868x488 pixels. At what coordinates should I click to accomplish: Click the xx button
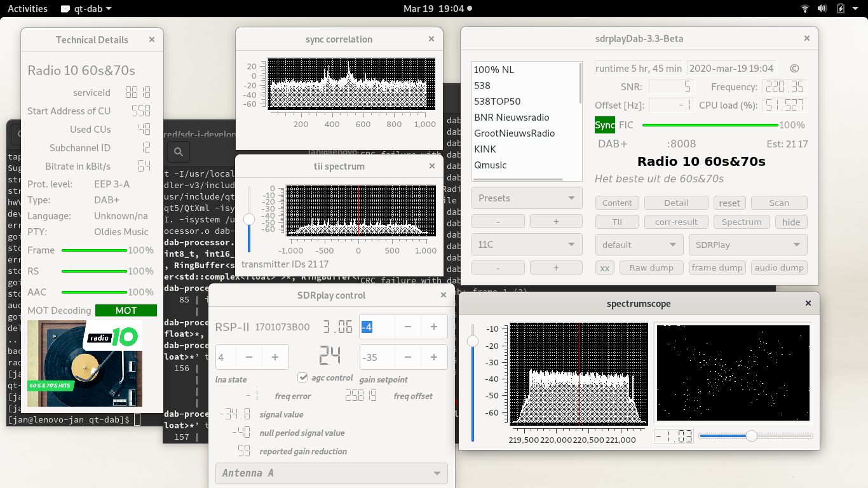click(605, 268)
